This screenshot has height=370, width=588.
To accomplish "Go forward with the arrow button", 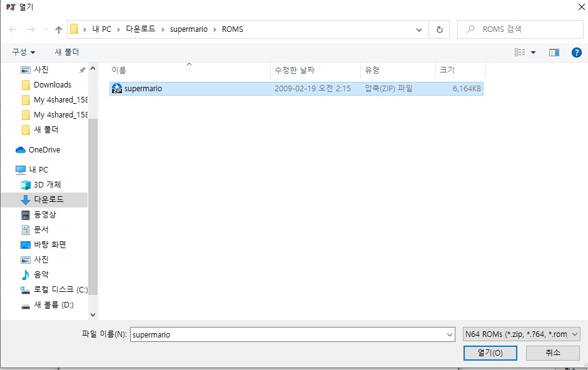I will (x=31, y=29).
